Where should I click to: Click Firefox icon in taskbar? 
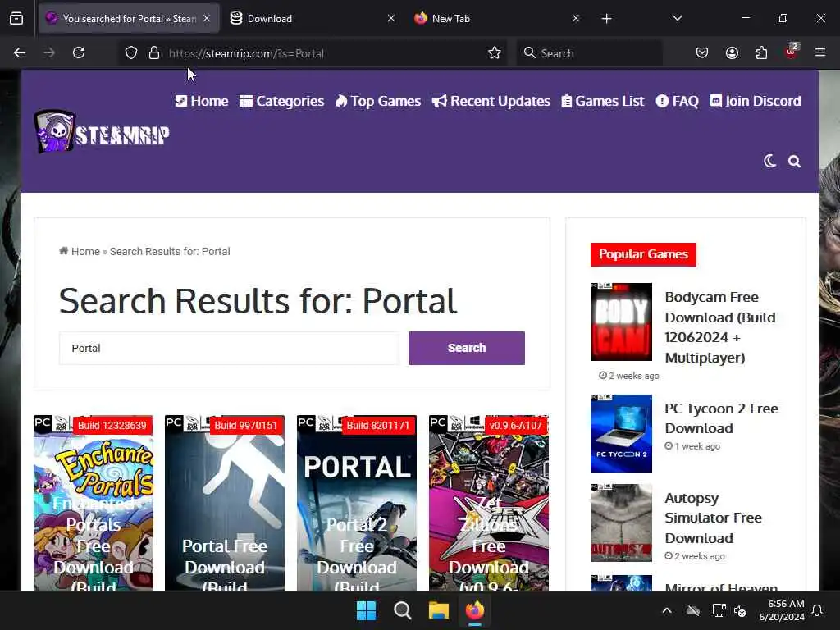pyautogui.click(x=475, y=610)
